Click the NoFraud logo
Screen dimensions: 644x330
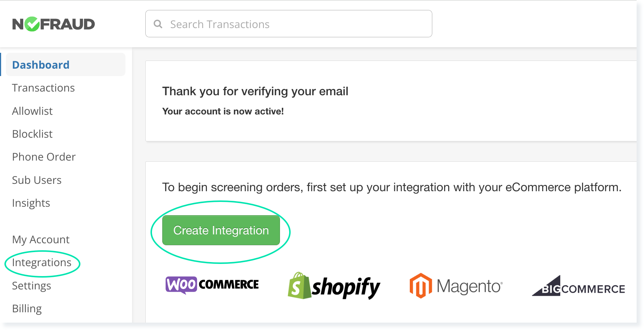point(53,23)
